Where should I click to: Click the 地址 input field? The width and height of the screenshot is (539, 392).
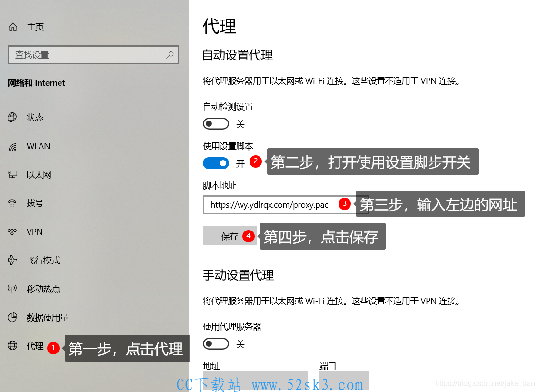[255, 380]
